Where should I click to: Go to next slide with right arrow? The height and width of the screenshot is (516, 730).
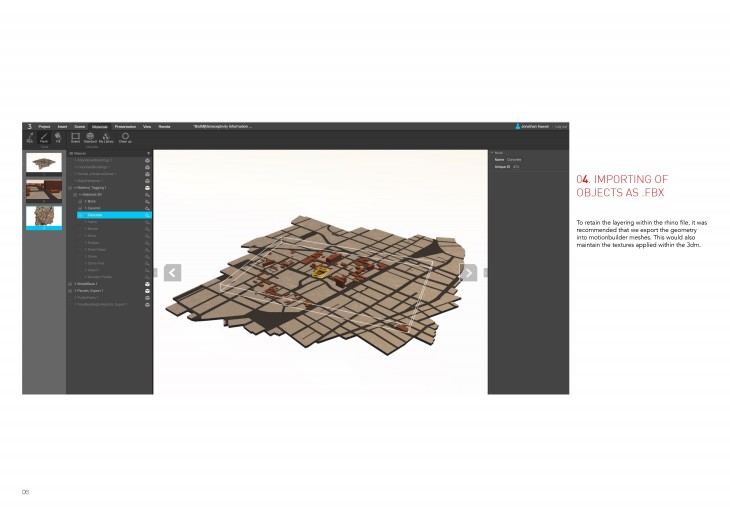468,272
